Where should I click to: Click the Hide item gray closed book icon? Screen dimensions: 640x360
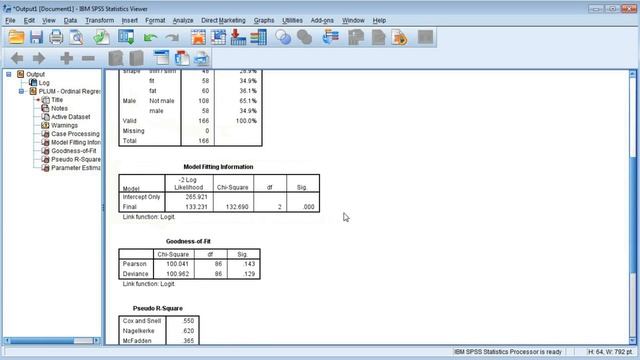coord(136,58)
